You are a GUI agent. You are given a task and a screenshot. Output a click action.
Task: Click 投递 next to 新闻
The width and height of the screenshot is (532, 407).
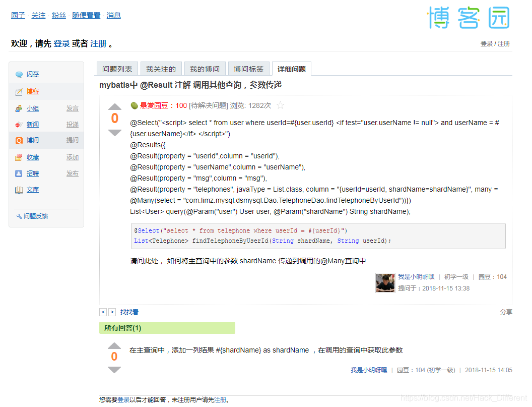point(72,125)
